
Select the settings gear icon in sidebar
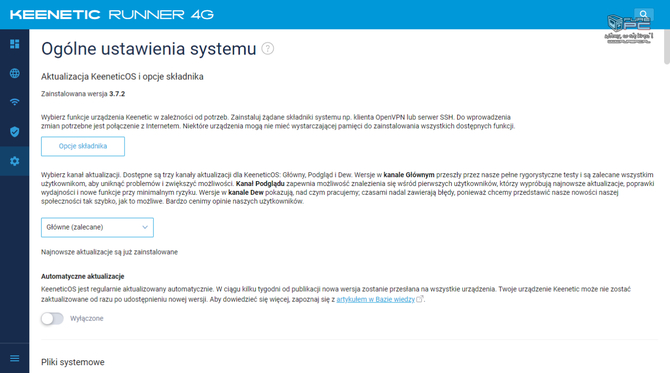[x=15, y=161]
